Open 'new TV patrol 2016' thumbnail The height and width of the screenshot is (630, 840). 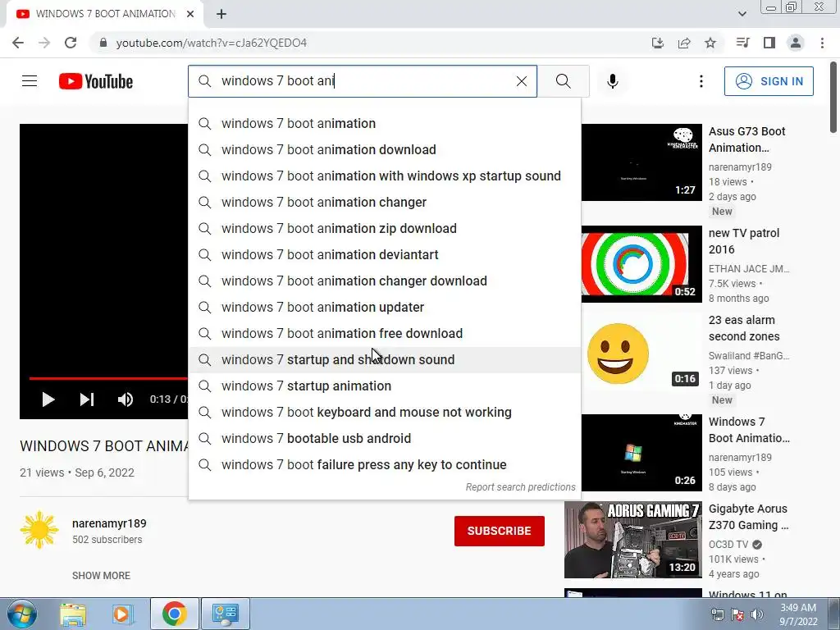click(x=641, y=263)
